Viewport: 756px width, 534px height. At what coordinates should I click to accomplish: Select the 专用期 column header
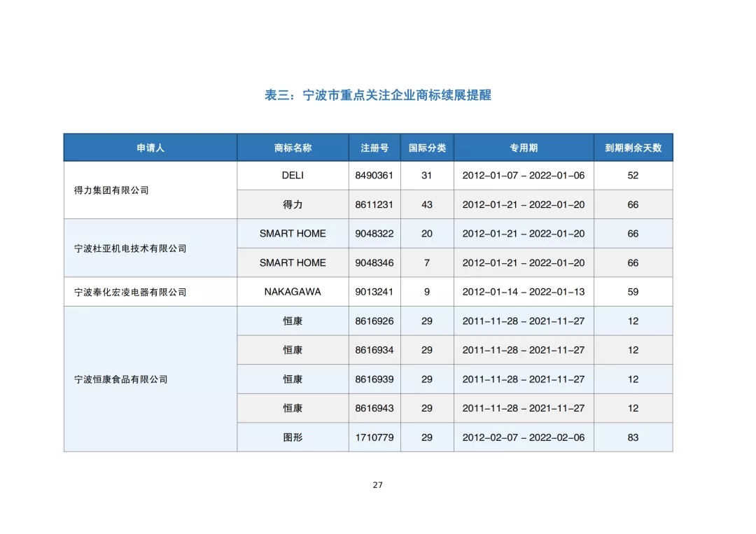(x=524, y=148)
